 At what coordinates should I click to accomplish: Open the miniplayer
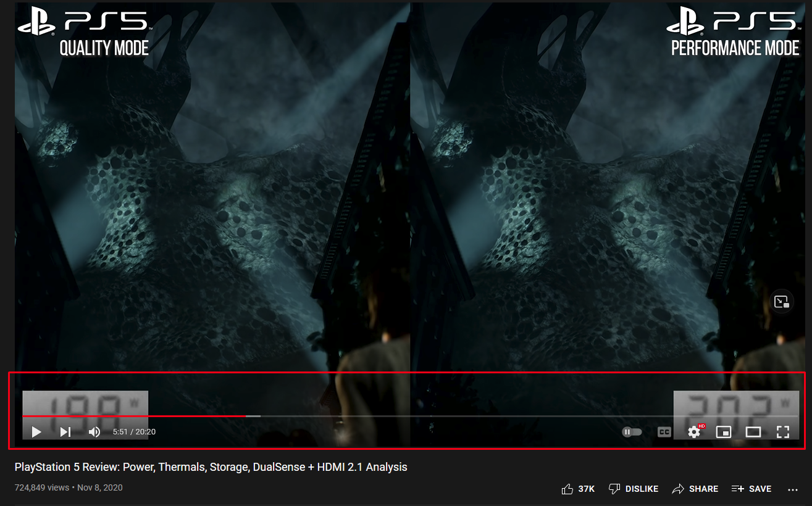[x=724, y=432]
